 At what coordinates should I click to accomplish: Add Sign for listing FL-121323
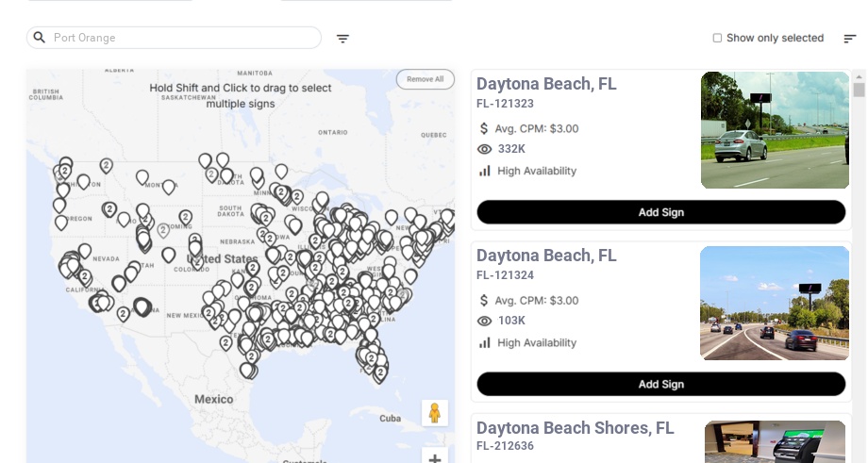click(660, 212)
